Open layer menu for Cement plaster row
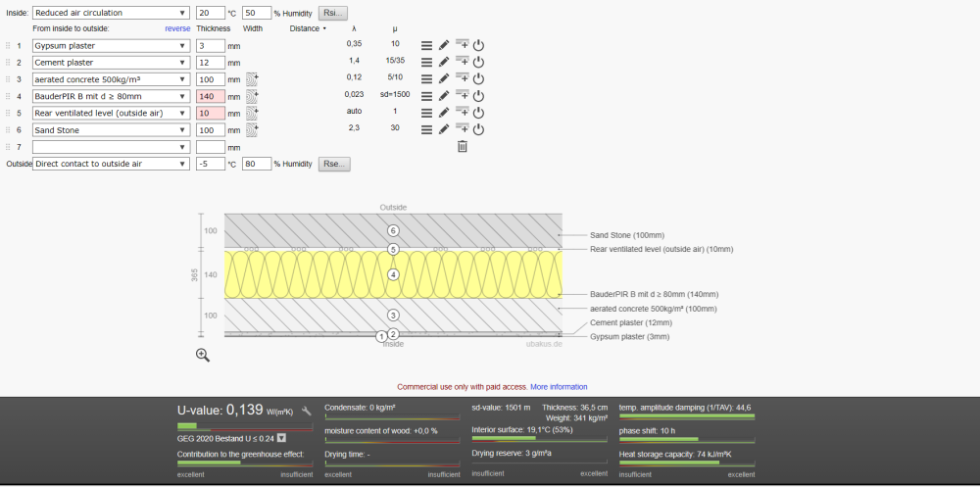This screenshot has width=980, height=487. (426, 63)
